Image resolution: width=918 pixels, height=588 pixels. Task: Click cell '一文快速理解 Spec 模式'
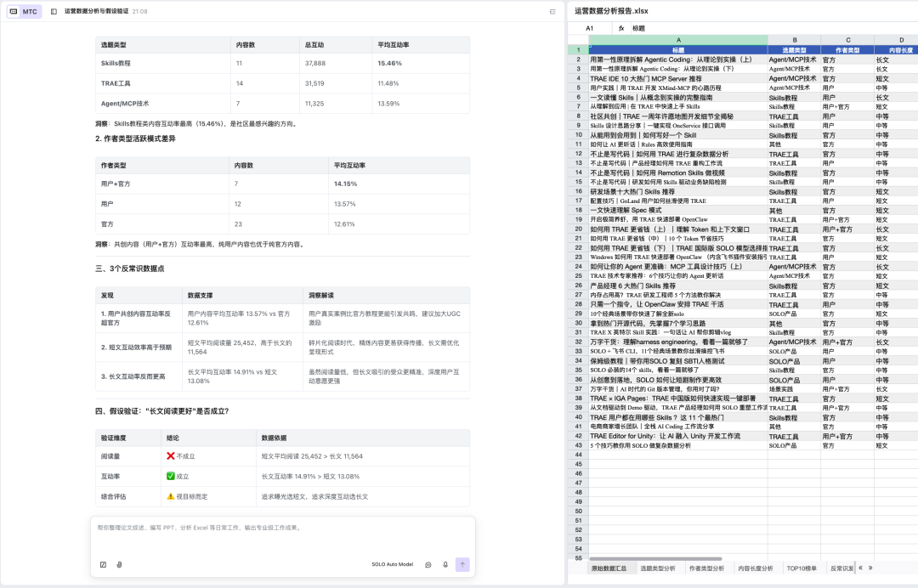pyautogui.click(x=678, y=210)
